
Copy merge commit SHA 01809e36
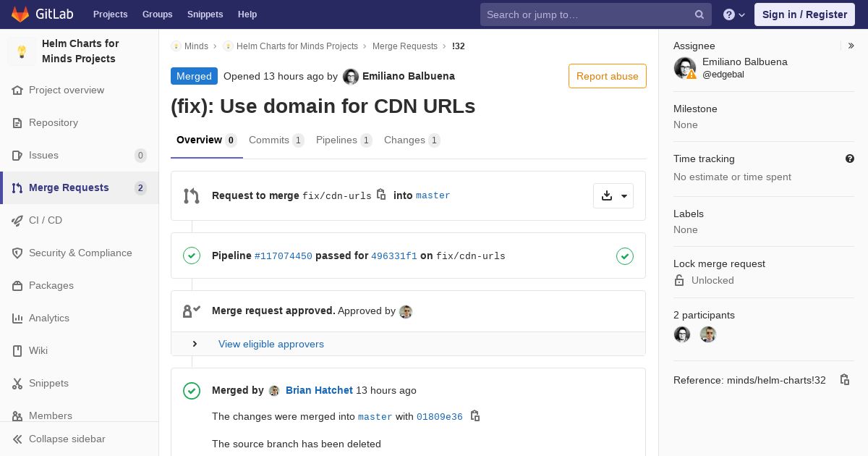[x=475, y=416]
